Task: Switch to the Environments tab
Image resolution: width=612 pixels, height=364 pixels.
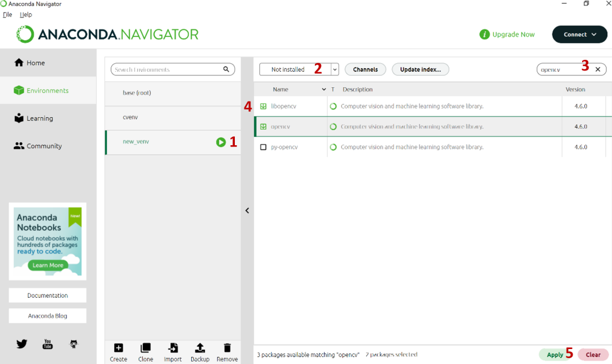Action: point(48,90)
